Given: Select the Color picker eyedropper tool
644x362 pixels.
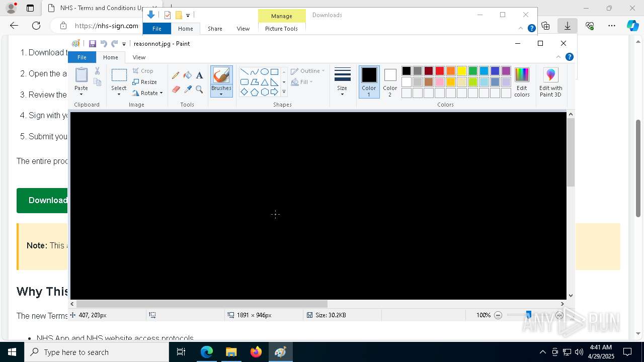Looking at the screenshot, I should tap(188, 89).
